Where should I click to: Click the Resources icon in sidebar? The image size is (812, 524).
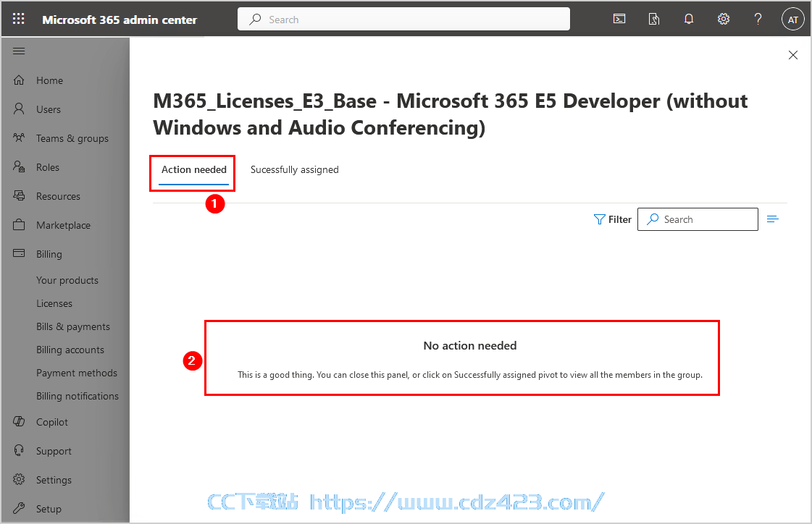(19, 195)
